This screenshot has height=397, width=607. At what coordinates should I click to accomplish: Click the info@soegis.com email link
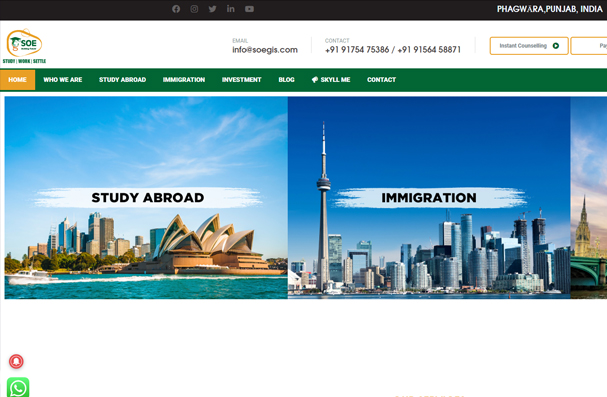point(265,50)
